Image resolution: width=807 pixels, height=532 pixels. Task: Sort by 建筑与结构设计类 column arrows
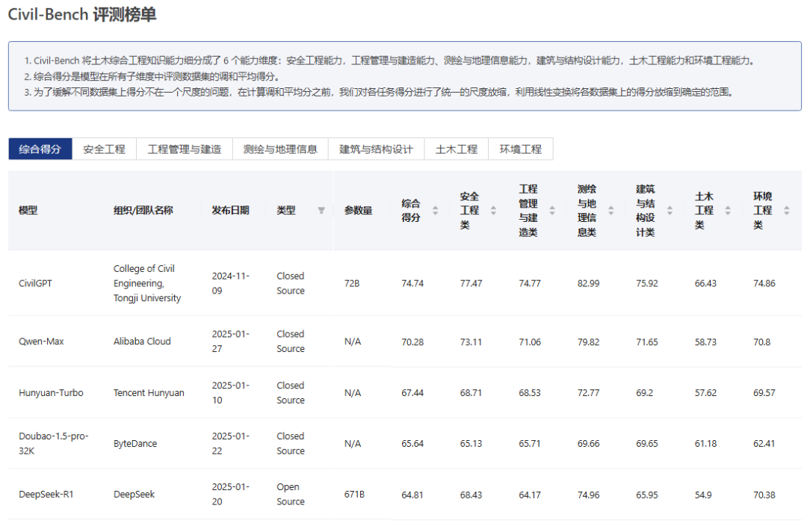click(x=670, y=211)
